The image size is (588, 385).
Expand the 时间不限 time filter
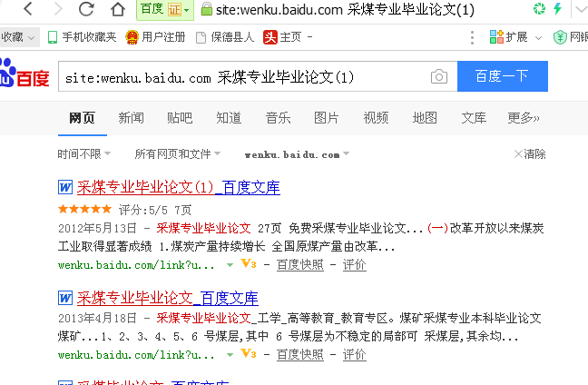[84, 153]
